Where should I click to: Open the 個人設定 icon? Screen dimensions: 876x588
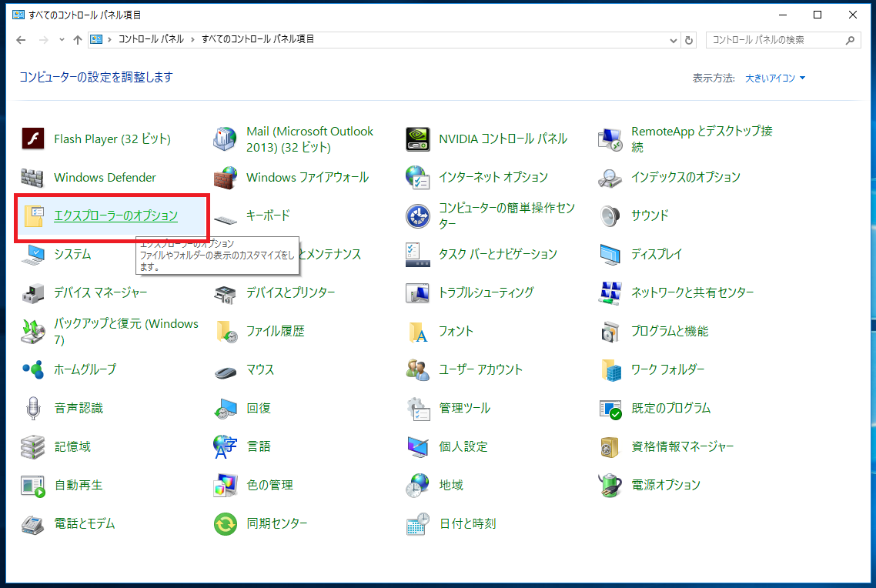pyautogui.click(x=418, y=446)
